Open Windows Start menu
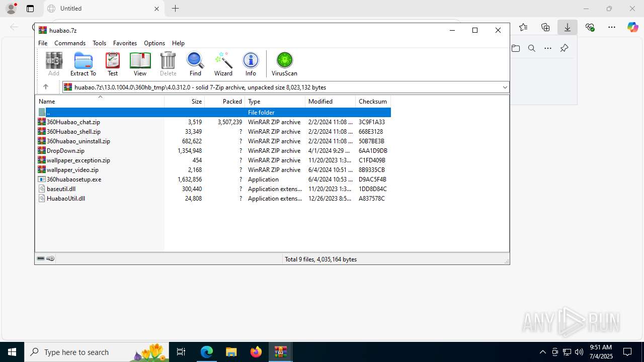Image resolution: width=644 pixels, height=362 pixels. coord(12,352)
